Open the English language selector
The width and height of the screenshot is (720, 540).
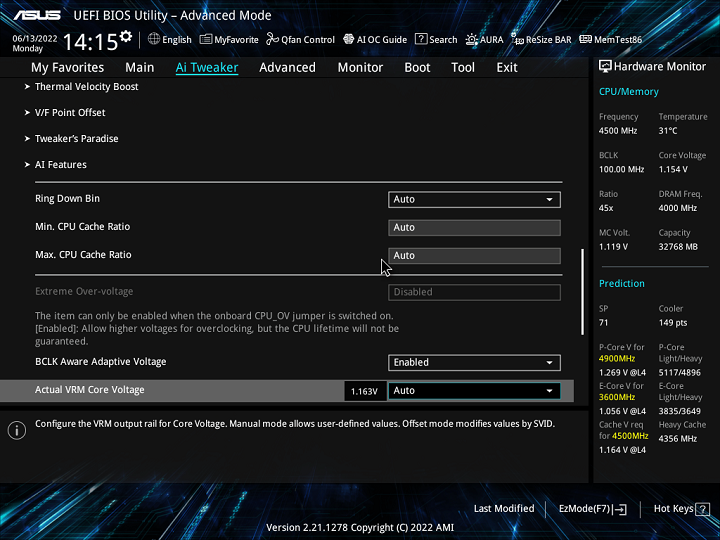169,40
